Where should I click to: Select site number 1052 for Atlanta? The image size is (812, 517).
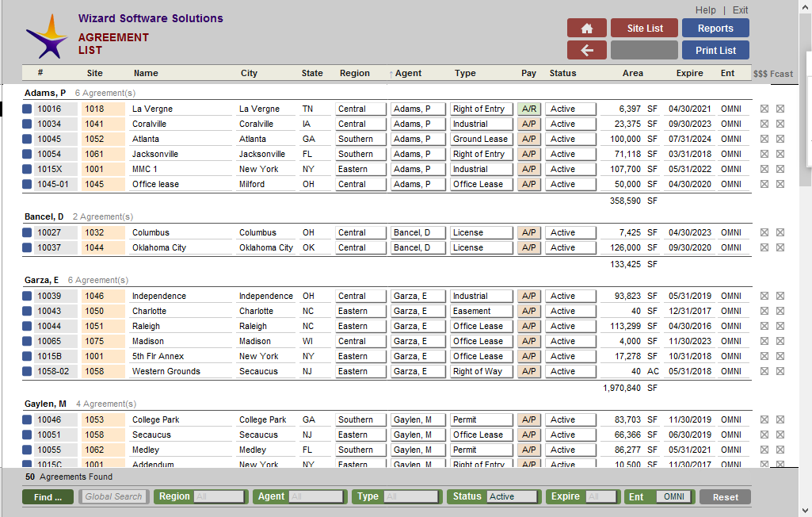103,139
